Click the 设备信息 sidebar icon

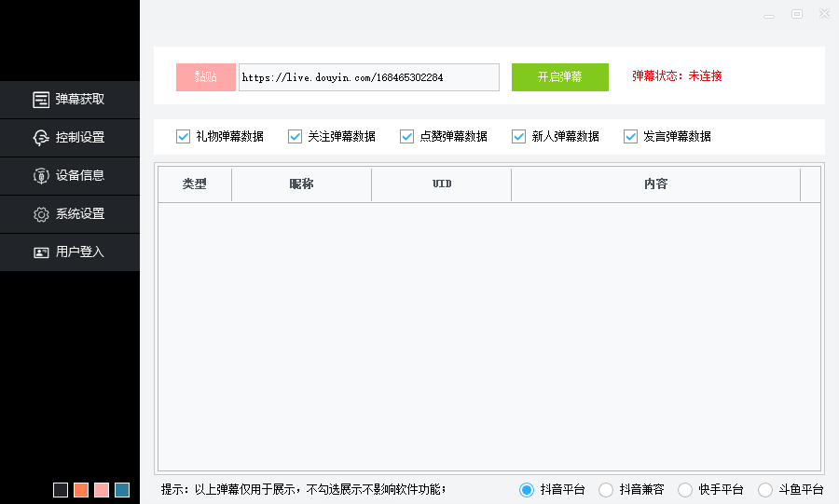coord(41,176)
